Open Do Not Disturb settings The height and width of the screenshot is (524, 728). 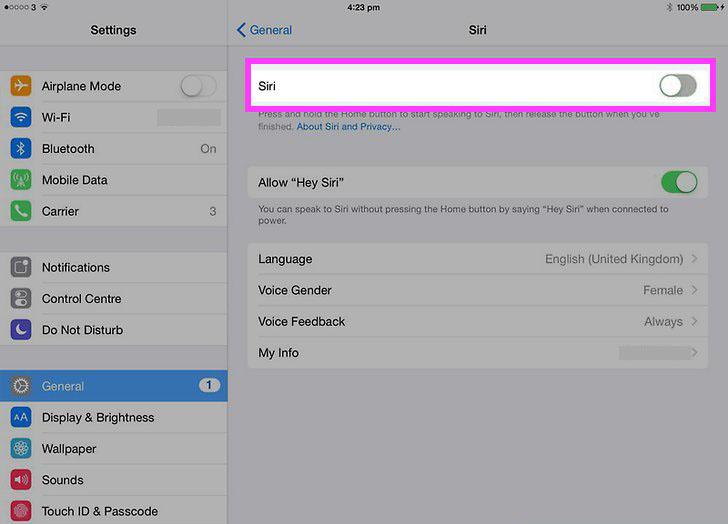(x=114, y=330)
